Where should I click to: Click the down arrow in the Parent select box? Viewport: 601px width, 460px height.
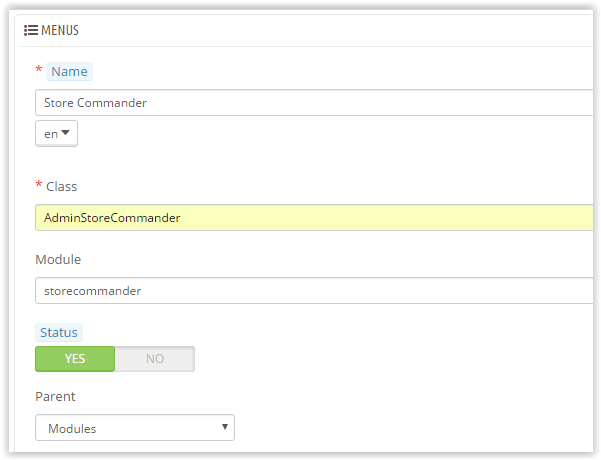(x=225, y=428)
